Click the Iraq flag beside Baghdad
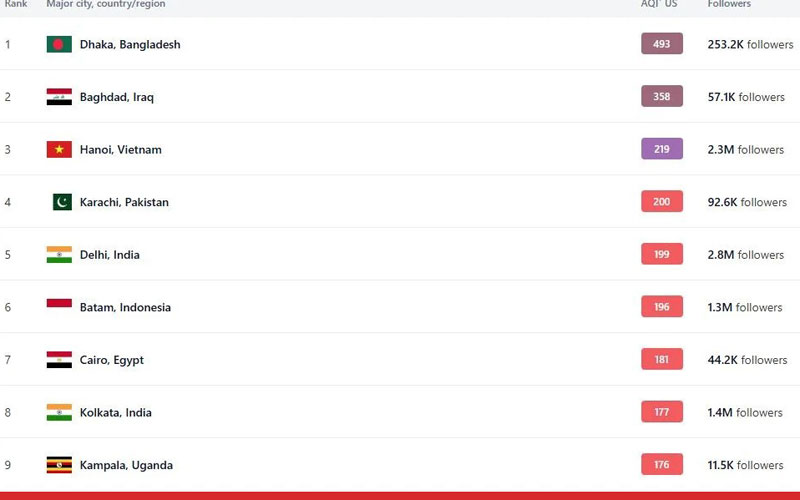The height and width of the screenshot is (500, 800). pyautogui.click(x=59, y=97)
